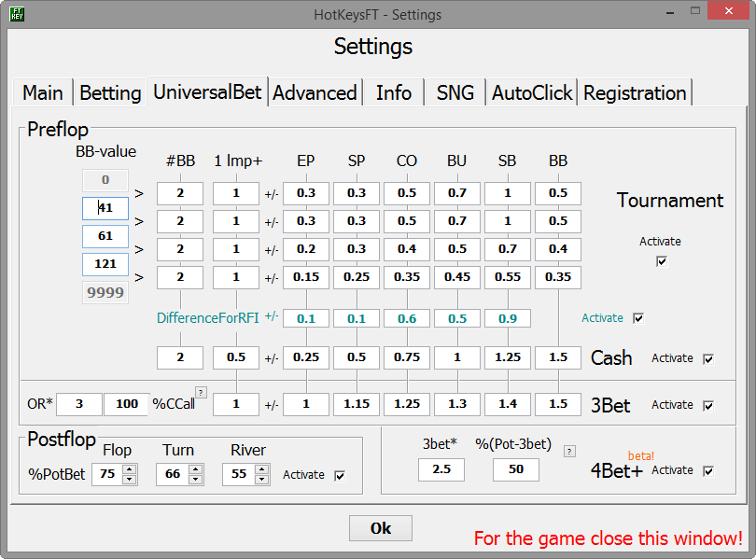
Task: Switch to the SNG tab
Action: click(455, 92)
